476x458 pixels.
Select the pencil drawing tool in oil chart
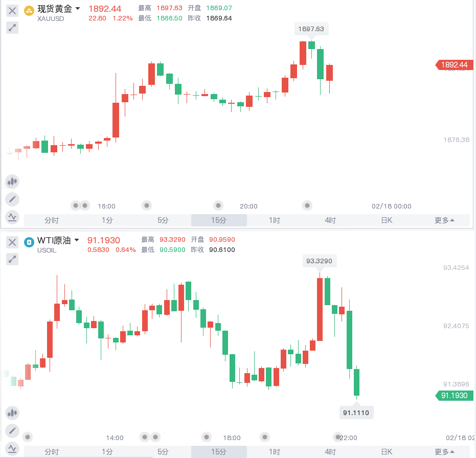pyautogui.click(x=12, y=431)
